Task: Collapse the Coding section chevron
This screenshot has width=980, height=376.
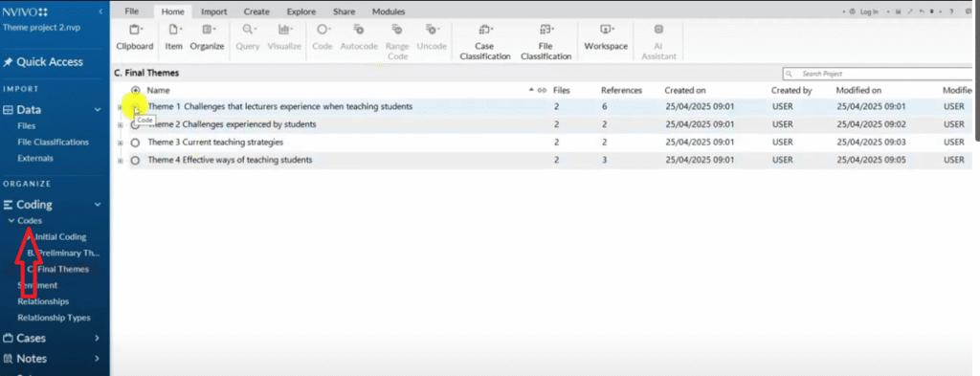Action: (x=97, y=204)
